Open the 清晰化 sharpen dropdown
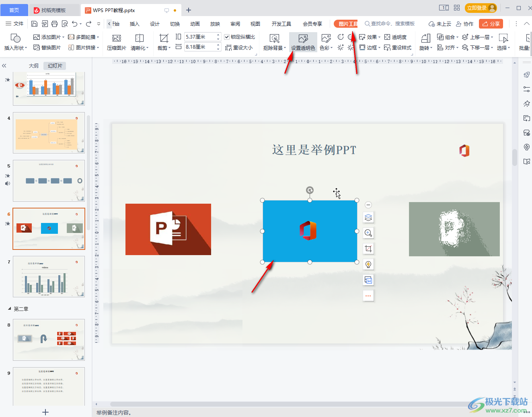 140,42
